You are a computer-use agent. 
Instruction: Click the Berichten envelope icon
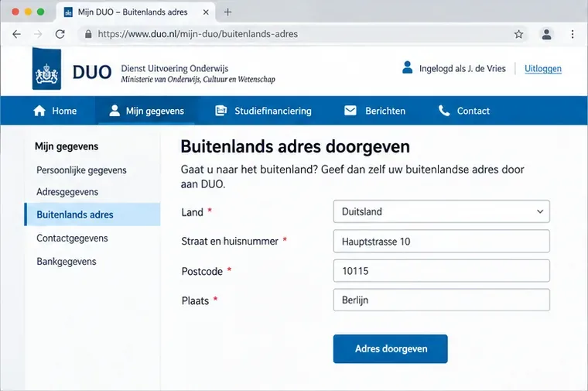(350, 110)
